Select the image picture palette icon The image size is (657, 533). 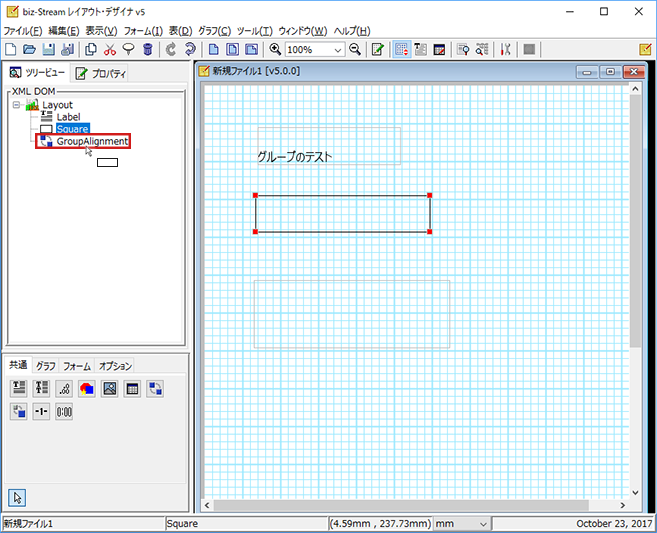click(110, 388)
